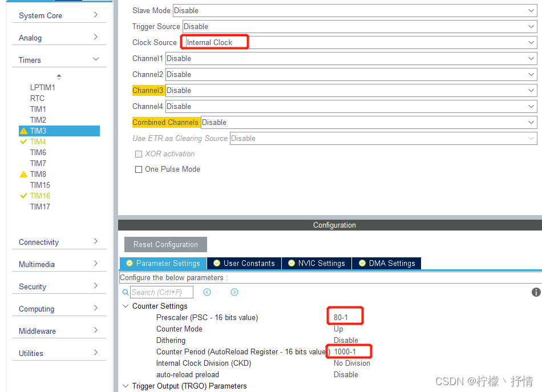Go to next search result arrow
542x392 pixels.
(234, 293)
